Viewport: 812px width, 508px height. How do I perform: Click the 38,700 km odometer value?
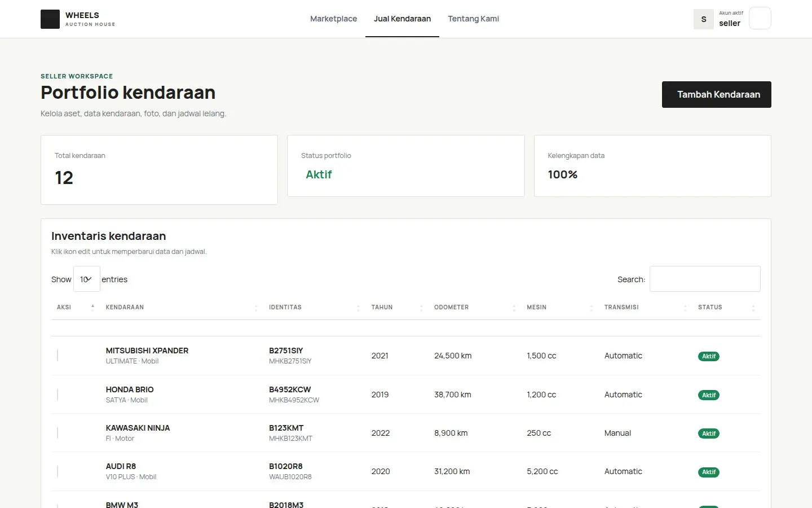(453, 395)
